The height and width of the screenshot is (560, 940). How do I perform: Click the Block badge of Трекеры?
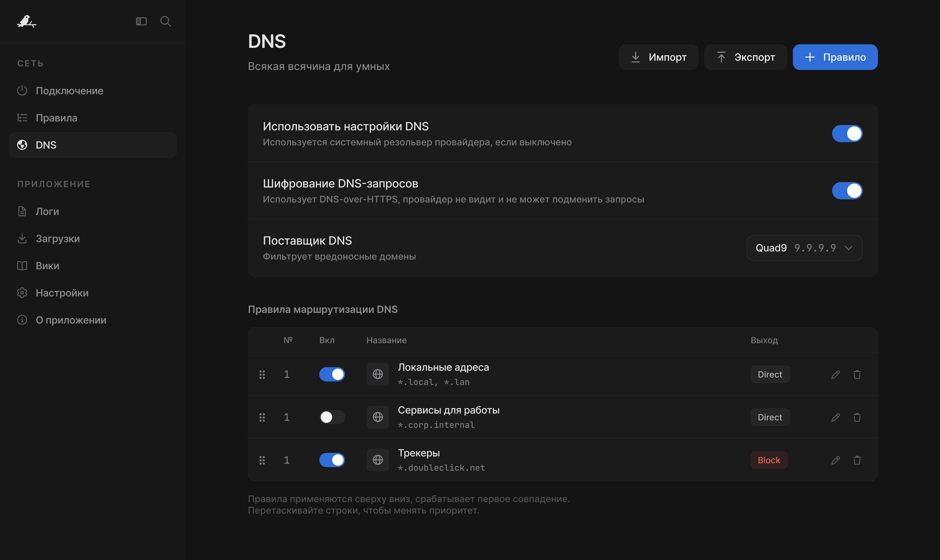tap(769, 460)
